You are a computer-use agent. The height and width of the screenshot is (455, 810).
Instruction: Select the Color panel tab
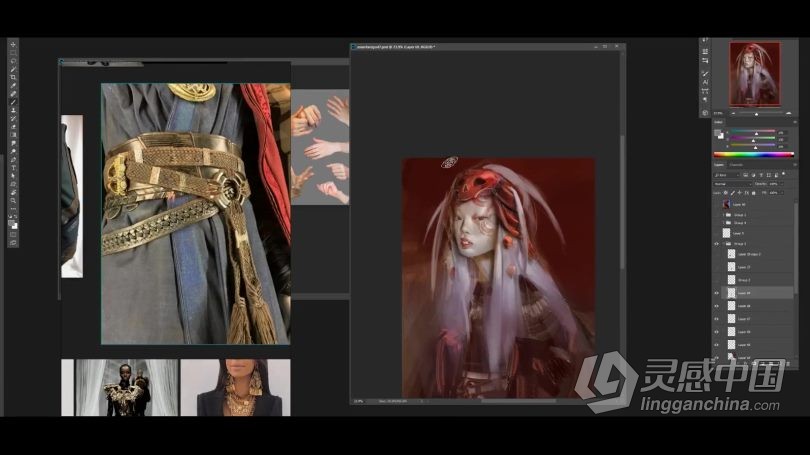point(719,122)
